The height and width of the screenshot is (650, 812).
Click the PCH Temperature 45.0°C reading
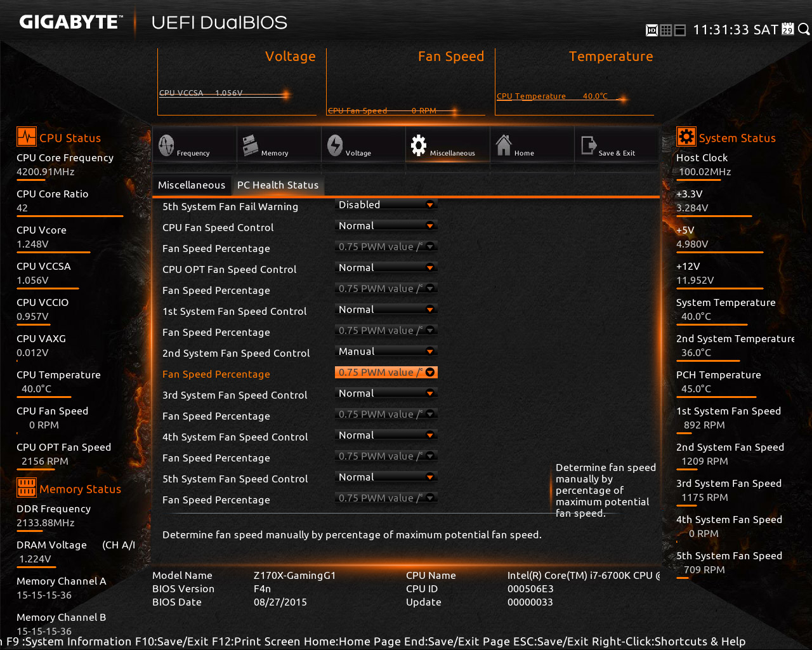[696, 388]
